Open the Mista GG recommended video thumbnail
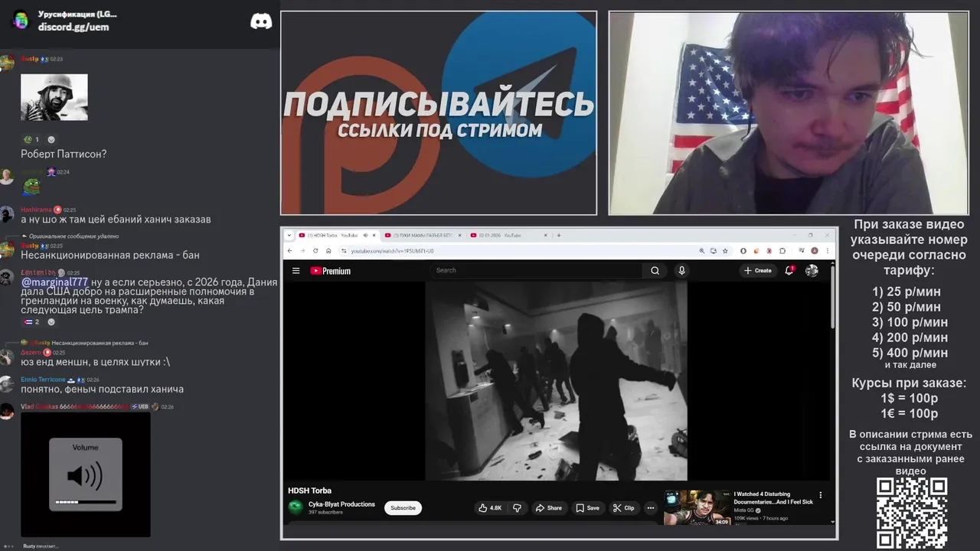980x551 pixels. tap(697, 507)
